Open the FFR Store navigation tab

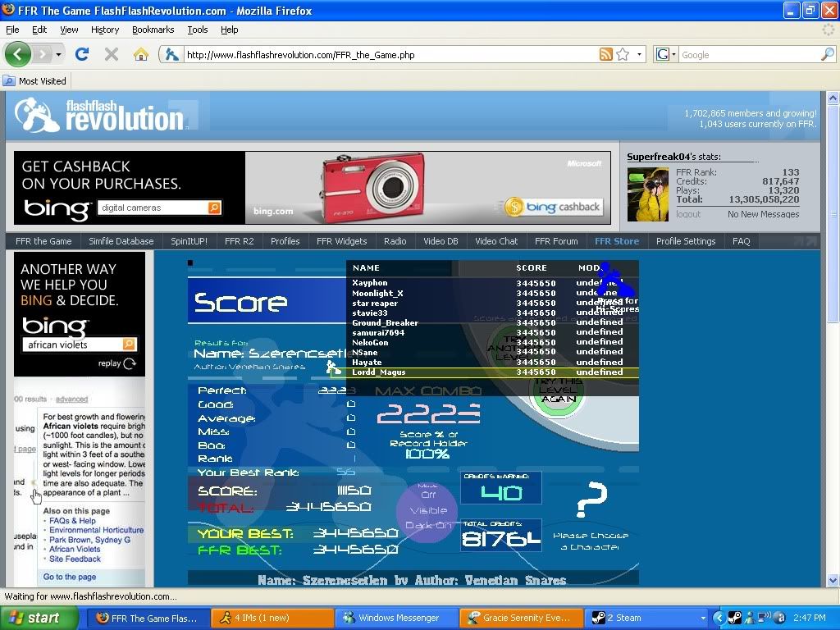click(x=616, y=241)
